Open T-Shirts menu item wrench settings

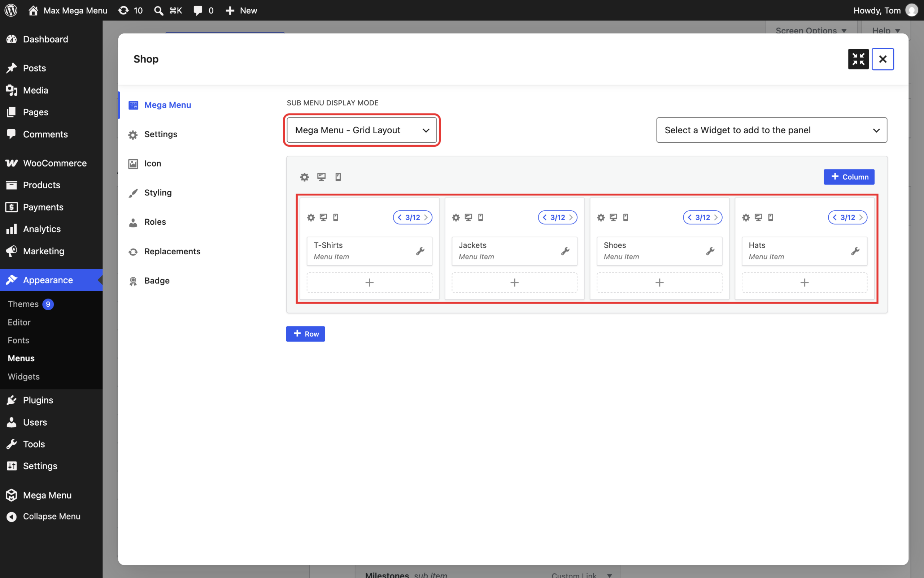420,251
